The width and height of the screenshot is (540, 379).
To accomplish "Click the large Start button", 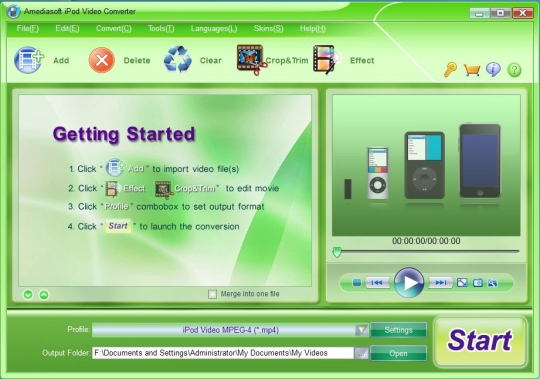I will point(480,341).
